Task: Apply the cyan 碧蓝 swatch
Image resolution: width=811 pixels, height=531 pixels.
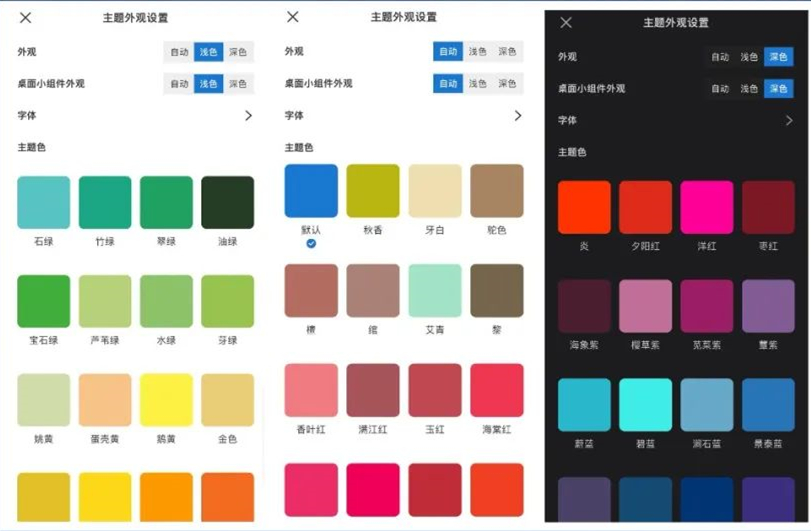Action: coord(645,405)
